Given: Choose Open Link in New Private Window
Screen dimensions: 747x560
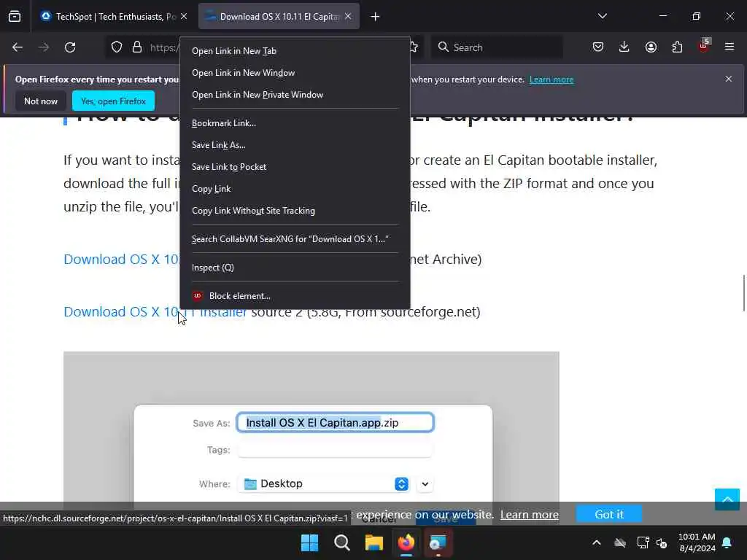Looking at the screenshot, I should coord(295,95).
